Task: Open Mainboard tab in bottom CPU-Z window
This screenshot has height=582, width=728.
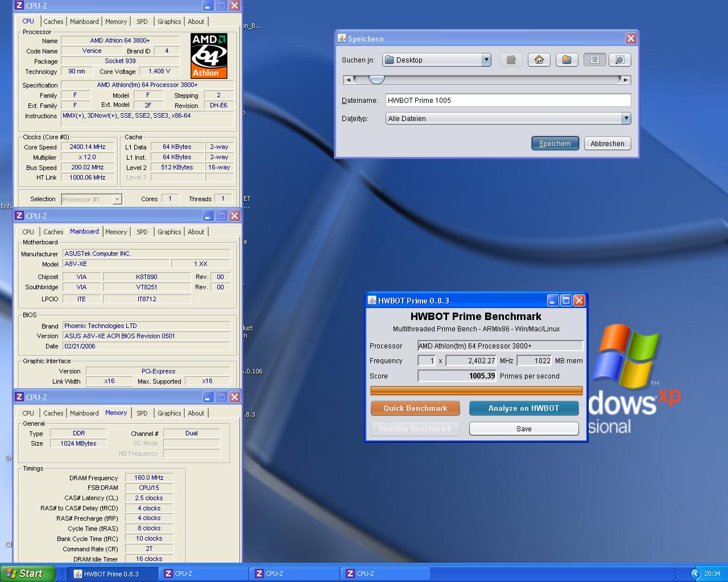Action: click(x=84, y=413)
